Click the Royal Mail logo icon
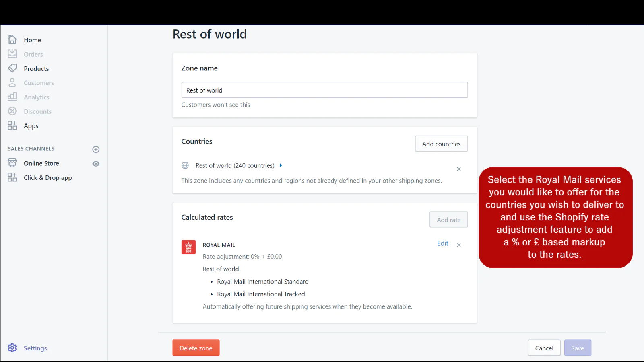This screenshot has width=644, height=362. coord(188,247)
